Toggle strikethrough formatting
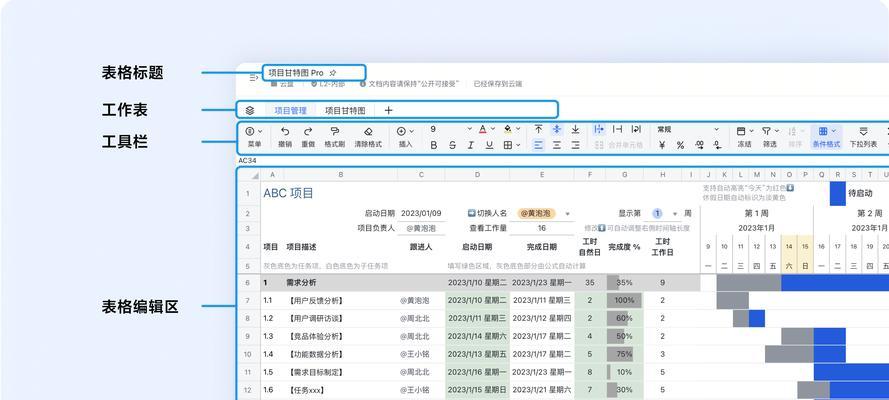This screenshot has width=889, height=400. click(x=452, y=145)
